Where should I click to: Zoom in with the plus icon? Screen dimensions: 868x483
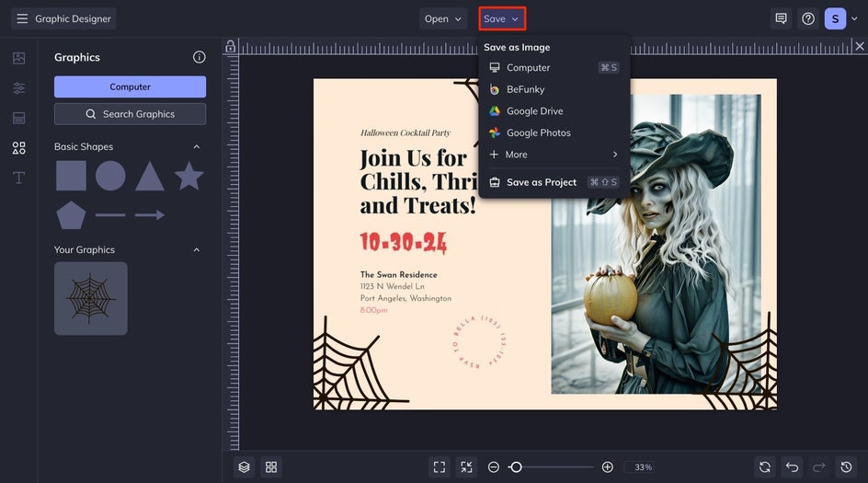[607, 467]
